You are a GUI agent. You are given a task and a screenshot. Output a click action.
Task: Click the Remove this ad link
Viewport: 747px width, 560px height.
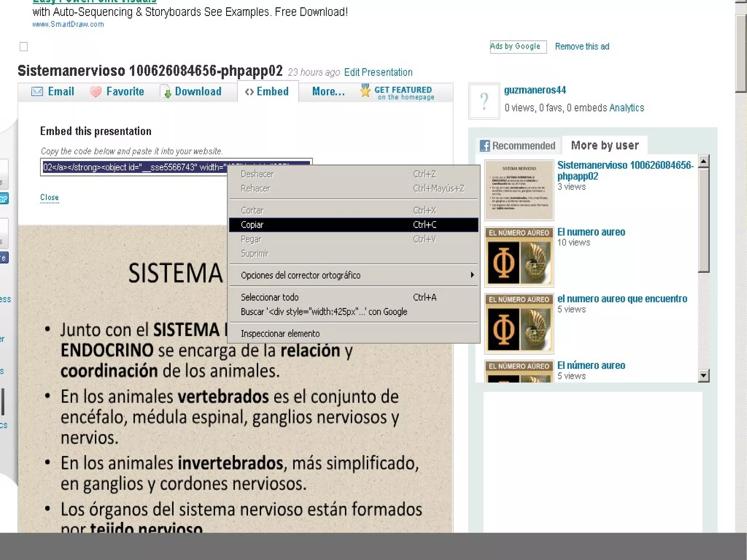(x=582, y=47)
